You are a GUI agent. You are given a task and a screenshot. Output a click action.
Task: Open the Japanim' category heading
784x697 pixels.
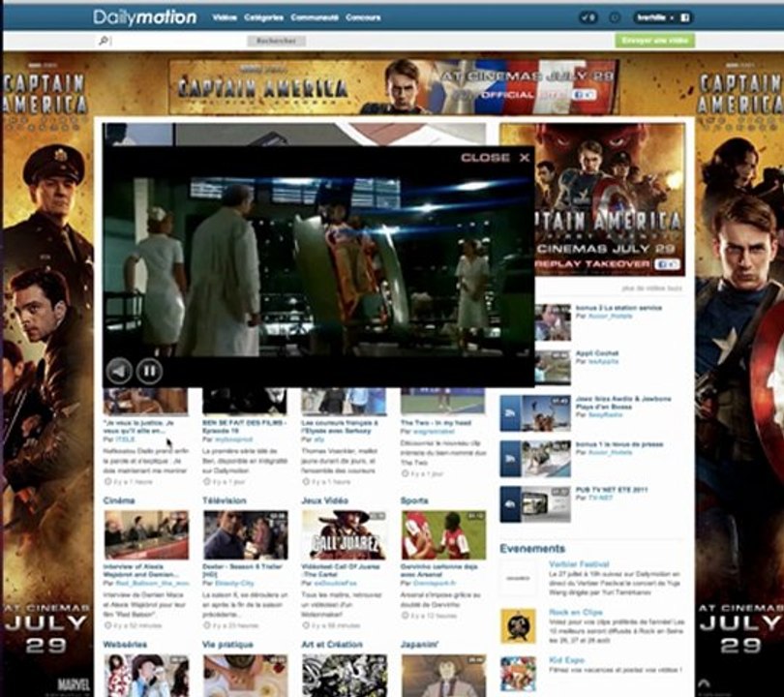pyautogui.click(x=419, y=645)
